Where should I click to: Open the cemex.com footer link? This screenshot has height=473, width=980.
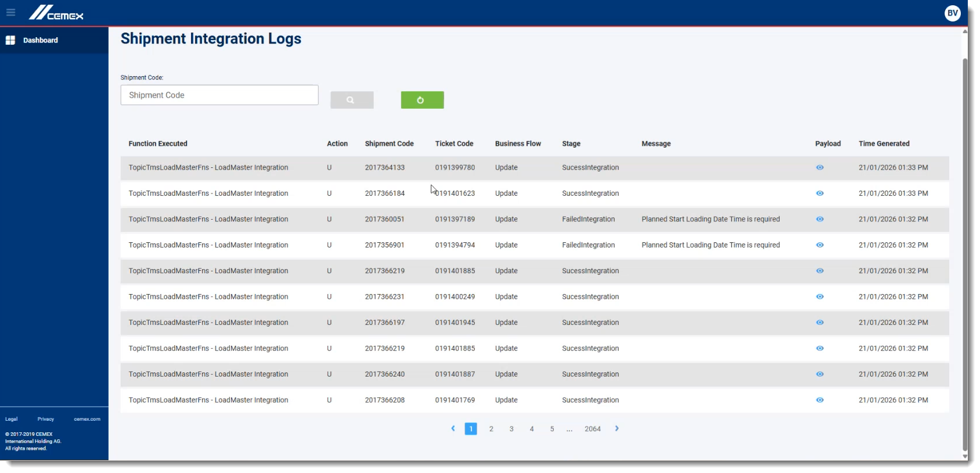[x=87, y=419]
